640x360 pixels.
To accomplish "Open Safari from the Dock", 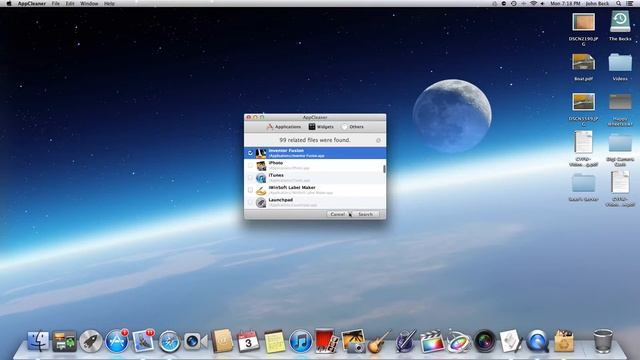I will tap(169, 341).
